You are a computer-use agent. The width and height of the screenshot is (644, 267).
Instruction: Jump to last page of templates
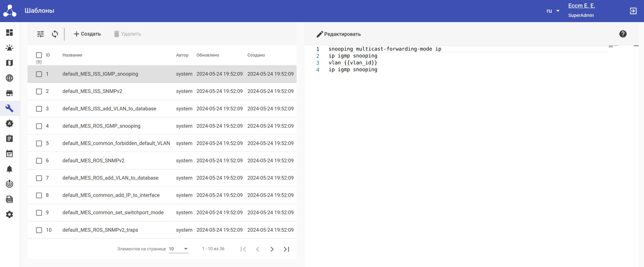(286, 249)
